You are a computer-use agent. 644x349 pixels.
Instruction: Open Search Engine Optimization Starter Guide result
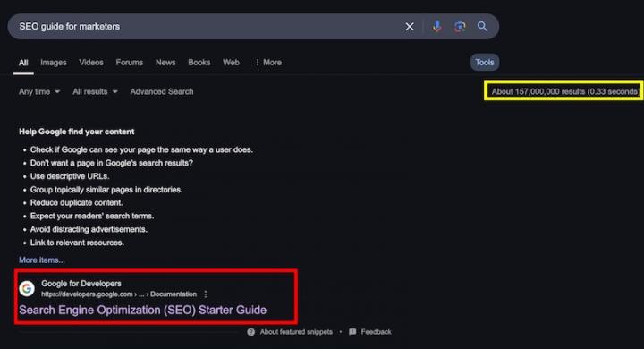(x=142, y=310)
